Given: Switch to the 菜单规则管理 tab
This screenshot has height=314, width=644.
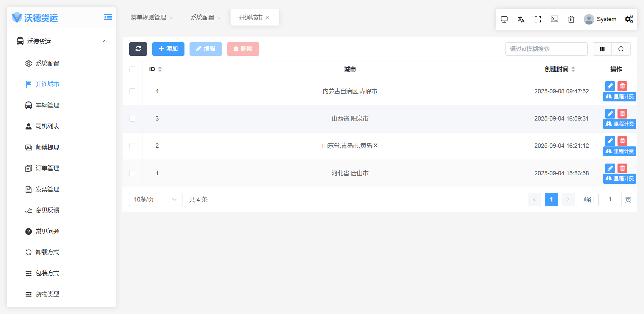Looking at the screenshot, I should pos(148,17).
